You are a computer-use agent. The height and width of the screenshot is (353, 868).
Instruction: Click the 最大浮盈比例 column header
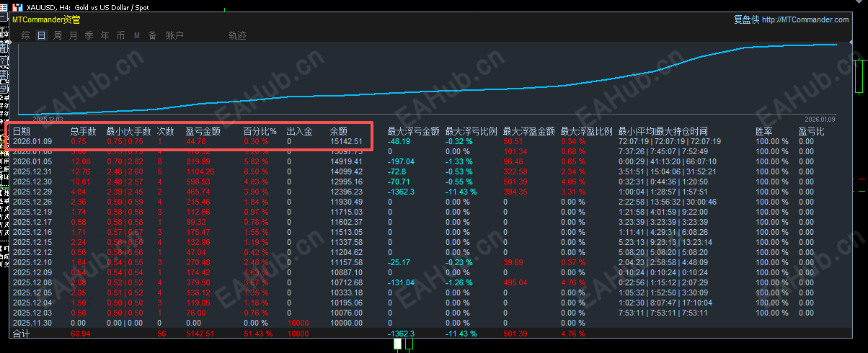point(586,132)
